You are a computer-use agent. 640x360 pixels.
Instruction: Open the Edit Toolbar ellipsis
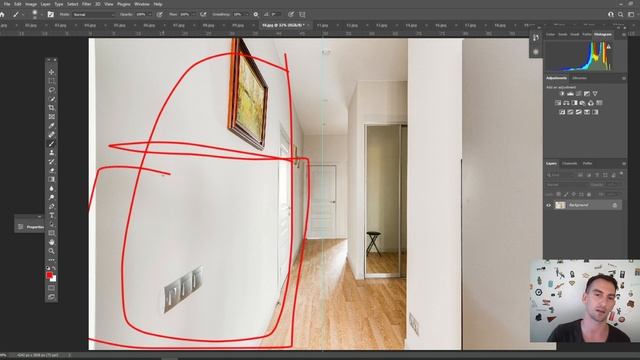pos(51,260)
